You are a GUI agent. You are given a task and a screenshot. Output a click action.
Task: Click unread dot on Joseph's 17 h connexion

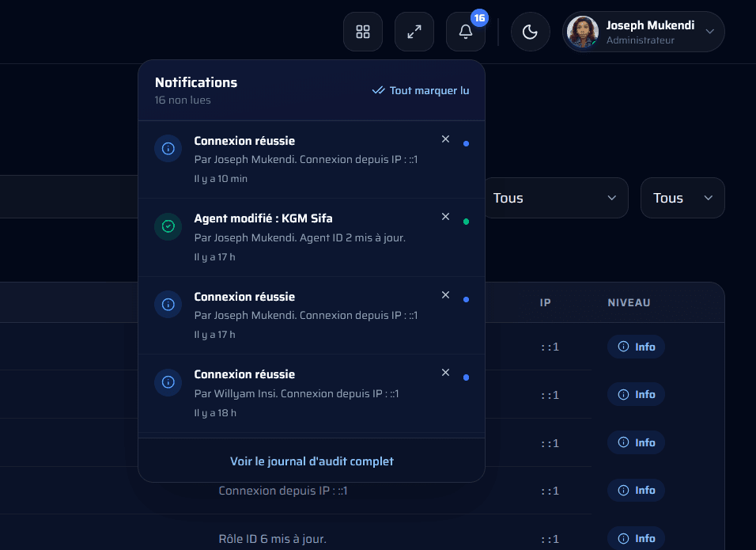coord(466,300)
